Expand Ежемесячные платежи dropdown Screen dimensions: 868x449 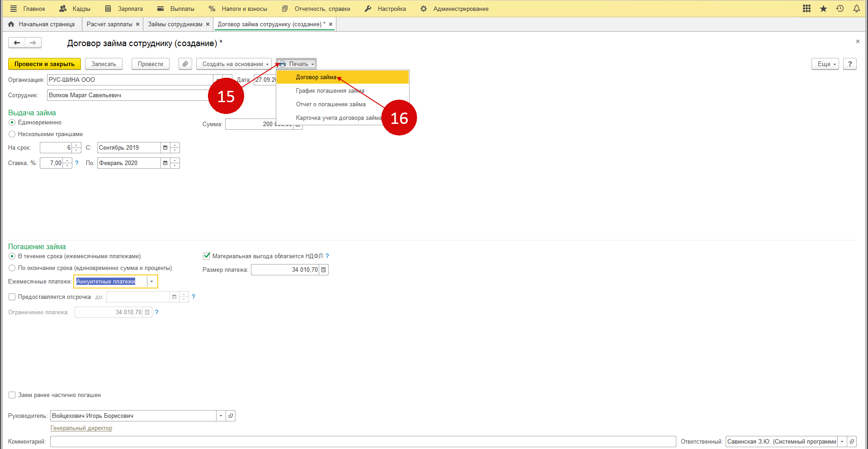pos(152,281)
